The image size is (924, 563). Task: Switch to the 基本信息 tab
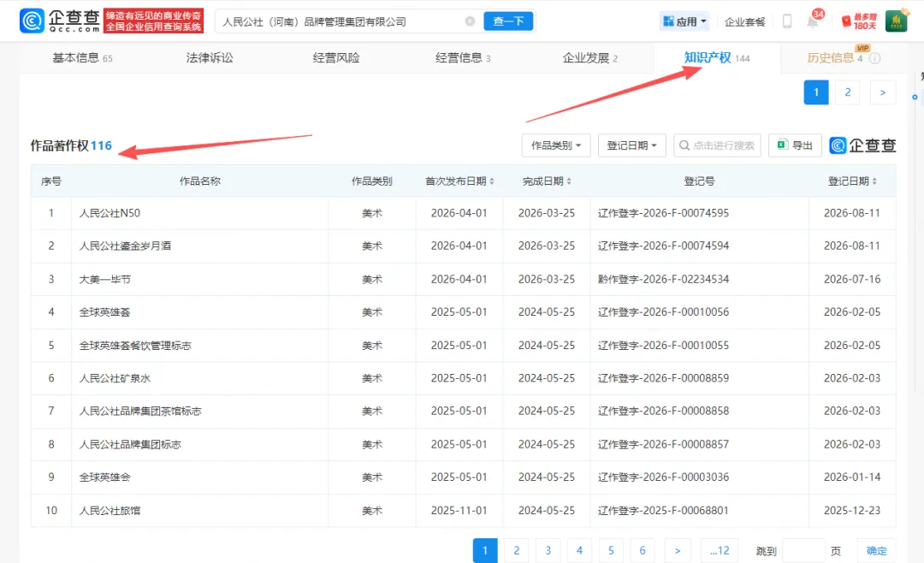82,58
